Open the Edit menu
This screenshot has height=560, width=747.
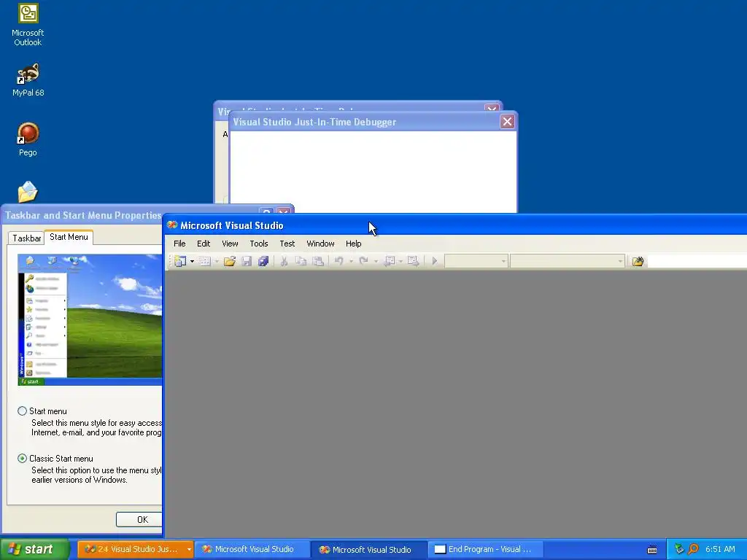coord(204,244)
